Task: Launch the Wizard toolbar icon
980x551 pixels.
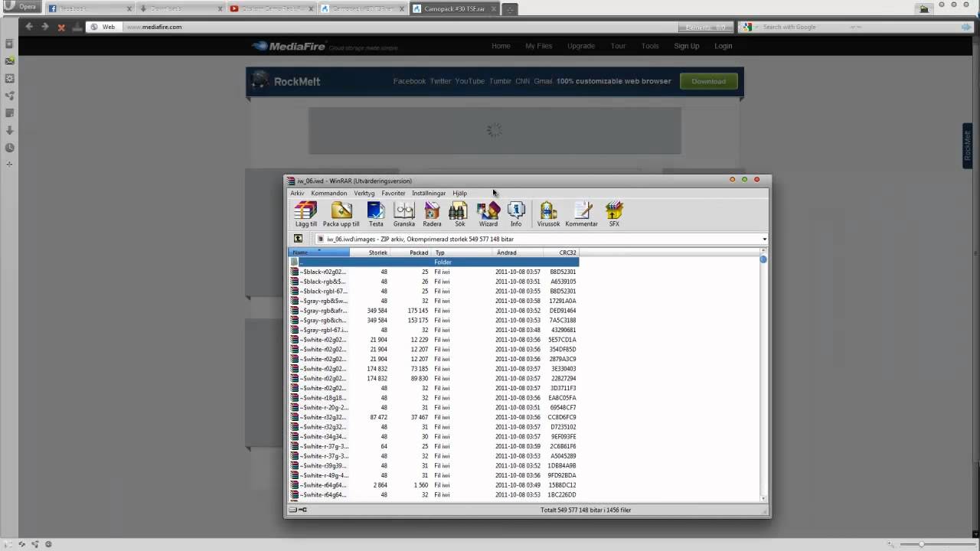Action: click(x=488, y=214)
